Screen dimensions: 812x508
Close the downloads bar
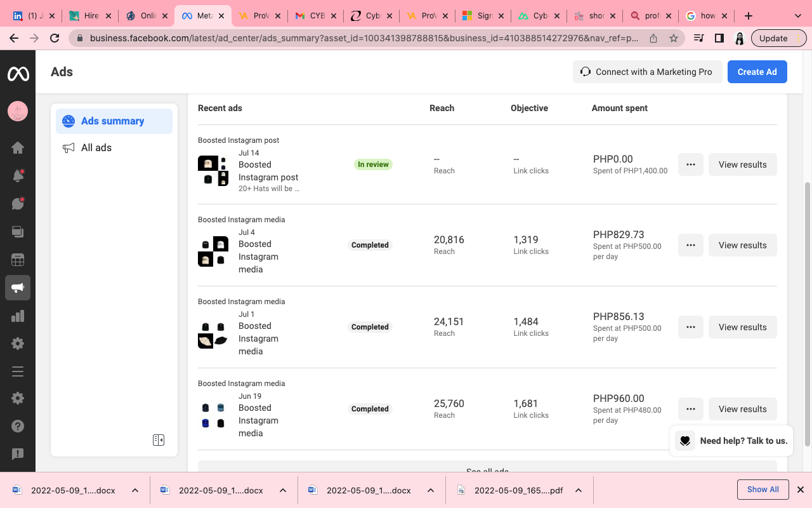coord(801,490)
